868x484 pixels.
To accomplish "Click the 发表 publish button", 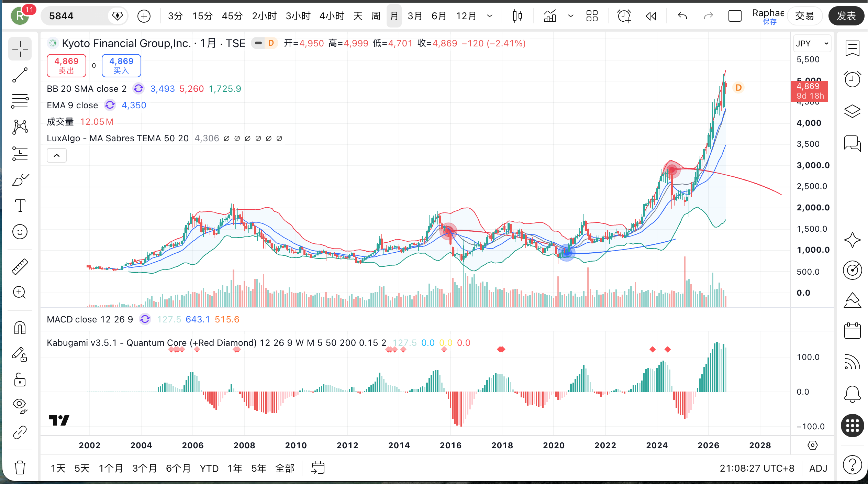I will pos(846,16).
